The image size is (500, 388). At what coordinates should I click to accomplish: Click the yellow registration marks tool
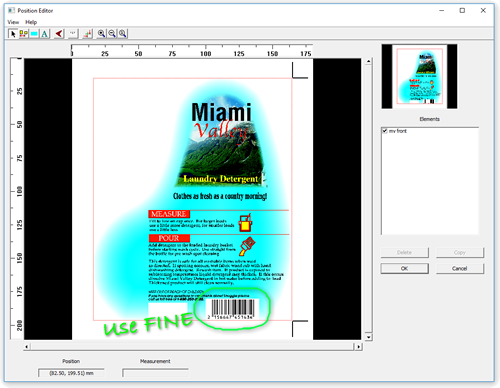(23, 34)
